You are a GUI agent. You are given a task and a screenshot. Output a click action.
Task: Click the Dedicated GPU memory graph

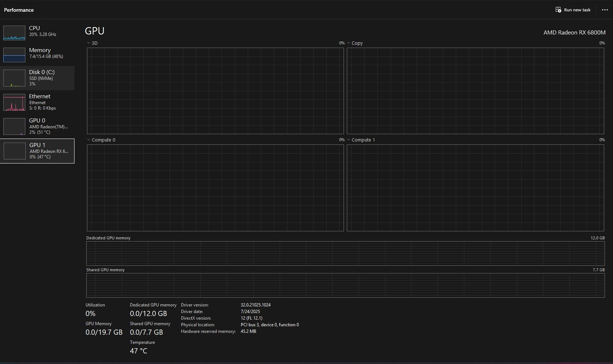(x=345, y=253)
